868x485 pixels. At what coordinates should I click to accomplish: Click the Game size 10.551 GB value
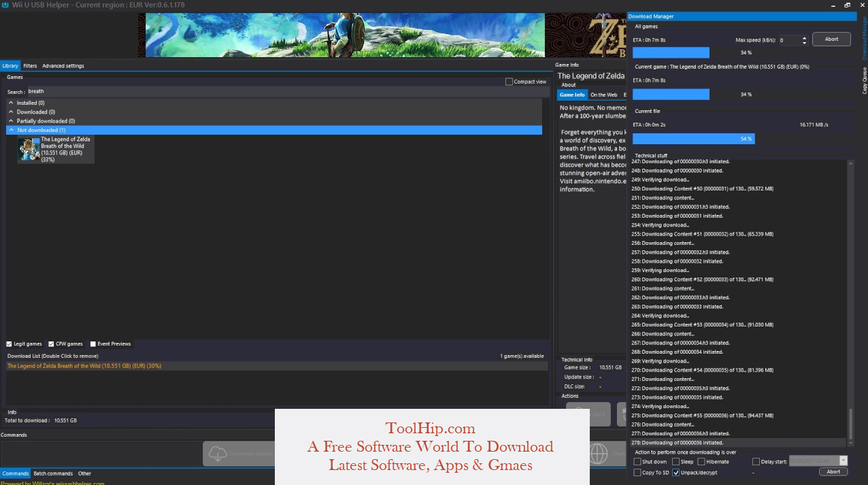pos(610,367)
